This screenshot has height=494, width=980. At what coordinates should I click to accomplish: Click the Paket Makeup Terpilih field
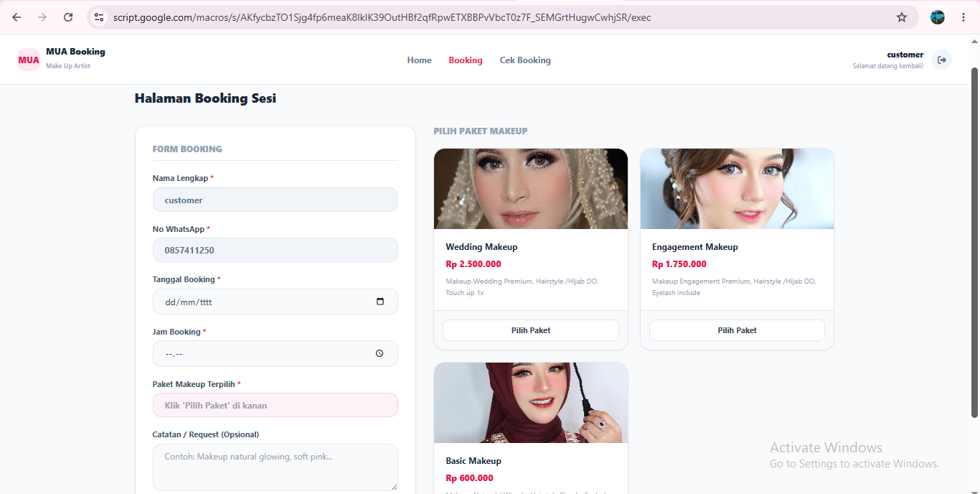coord(275,405)
